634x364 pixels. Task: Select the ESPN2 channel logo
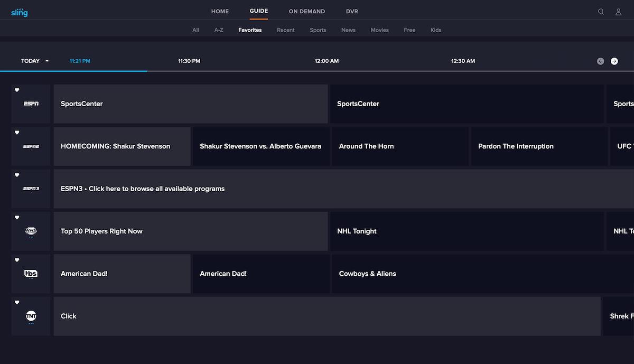[x=31, y=146]
